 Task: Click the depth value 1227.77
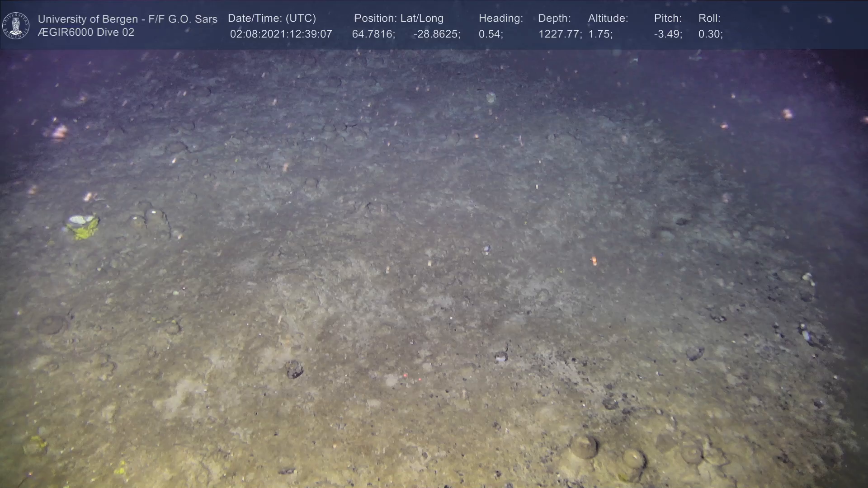(x=559, y=34)
